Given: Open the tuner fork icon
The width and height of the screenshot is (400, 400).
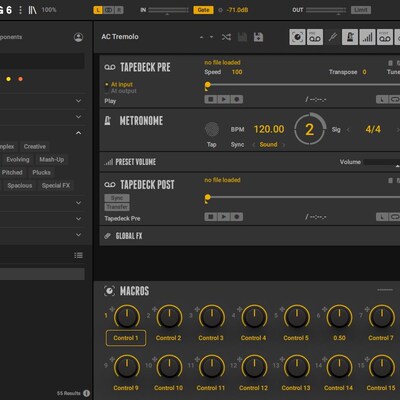Looking at the screenshot, I should pos(332,37).
